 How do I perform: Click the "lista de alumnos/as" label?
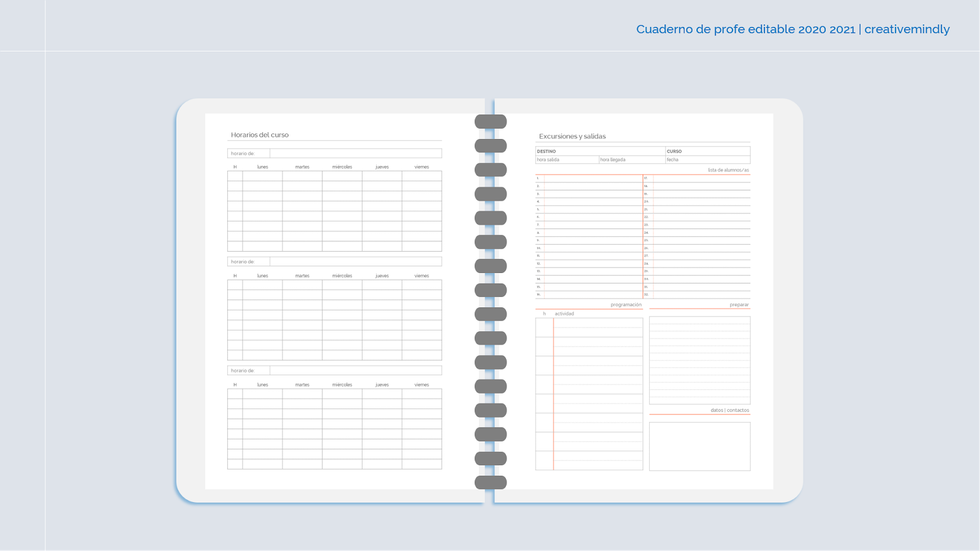(728, 168)
